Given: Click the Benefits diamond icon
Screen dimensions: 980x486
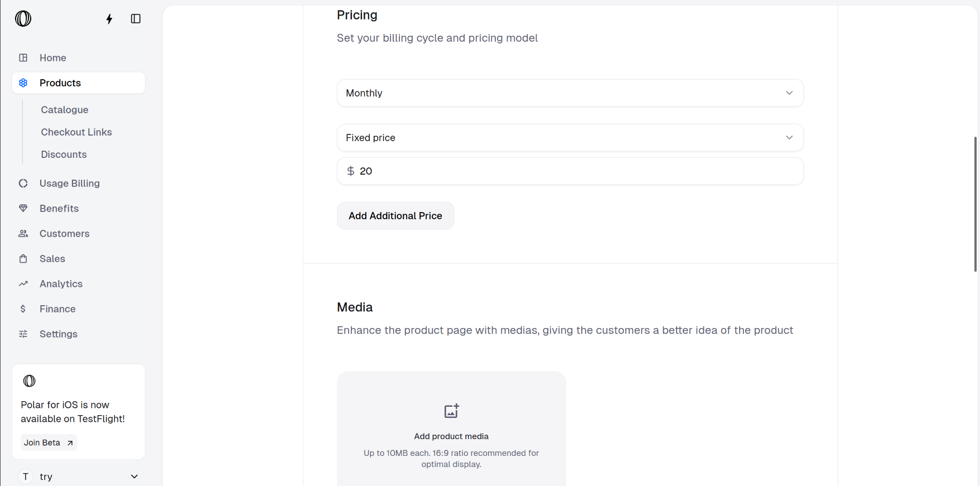Looking at the screenshot, I should [x=23, y=209].
